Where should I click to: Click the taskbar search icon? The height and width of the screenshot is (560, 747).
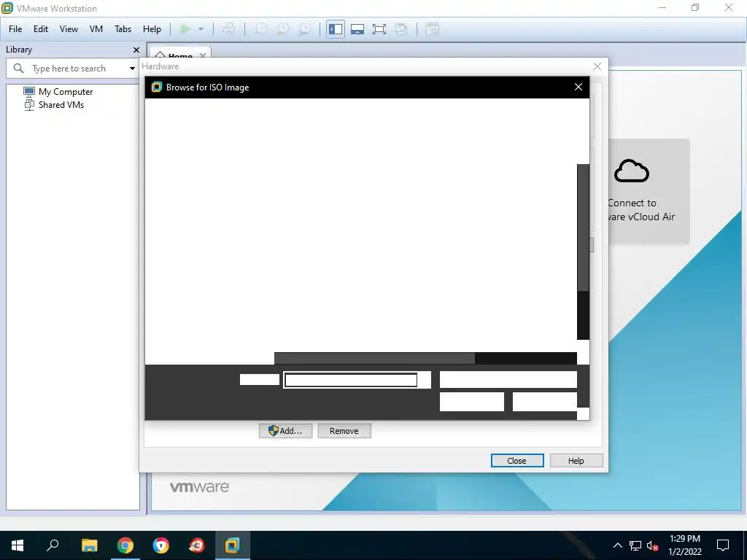tap(53, 545)
